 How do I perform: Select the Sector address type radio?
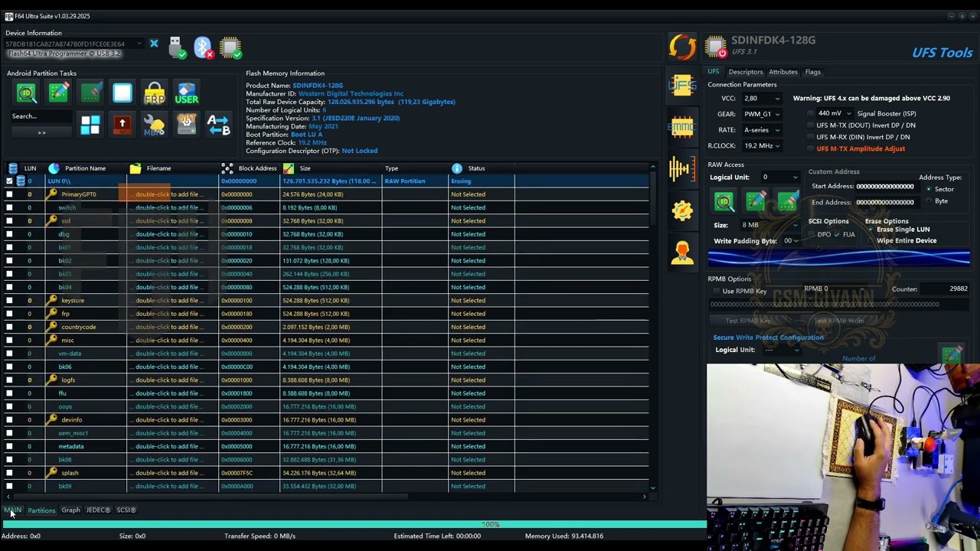929,189
